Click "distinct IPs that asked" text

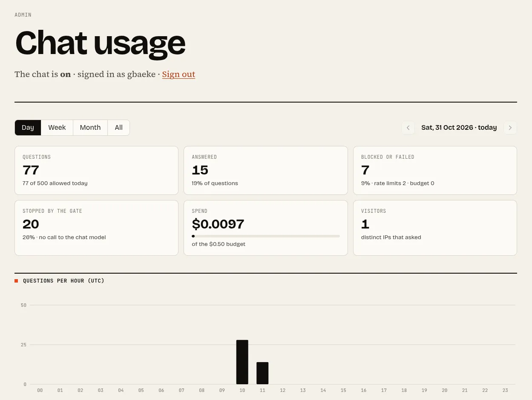pos(391,237)
